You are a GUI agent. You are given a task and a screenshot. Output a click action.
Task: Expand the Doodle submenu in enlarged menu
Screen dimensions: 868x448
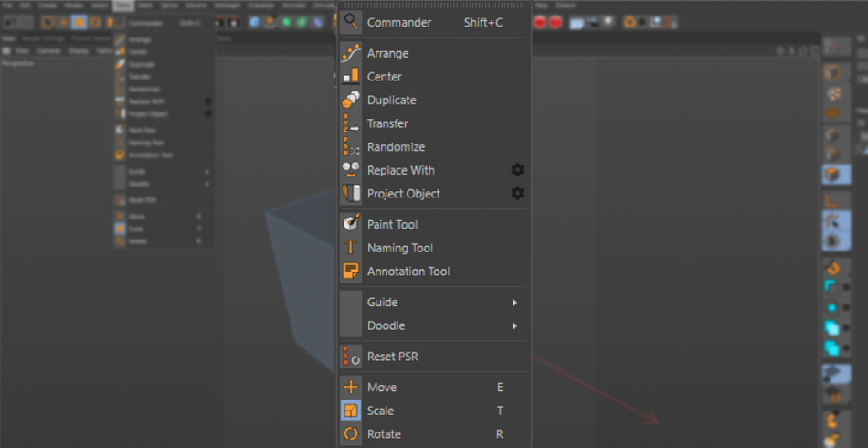[x=435, y=325]
